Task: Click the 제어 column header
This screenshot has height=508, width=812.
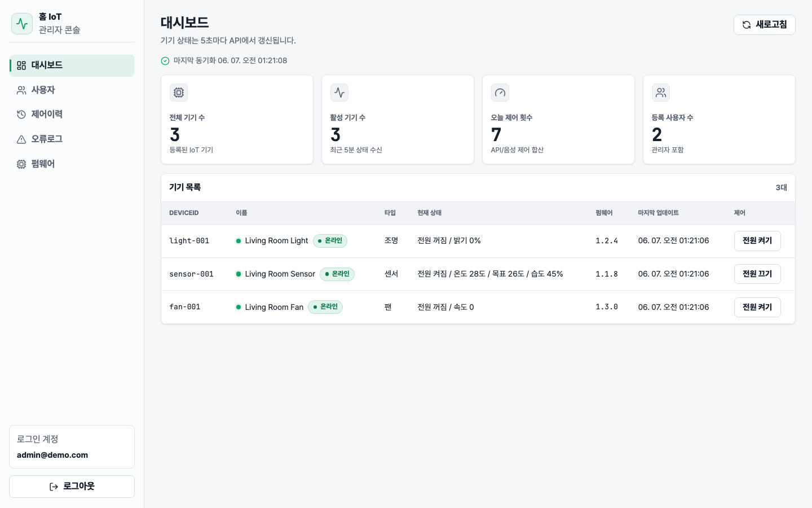Action: pyautogui.click(x=739, y=213)
